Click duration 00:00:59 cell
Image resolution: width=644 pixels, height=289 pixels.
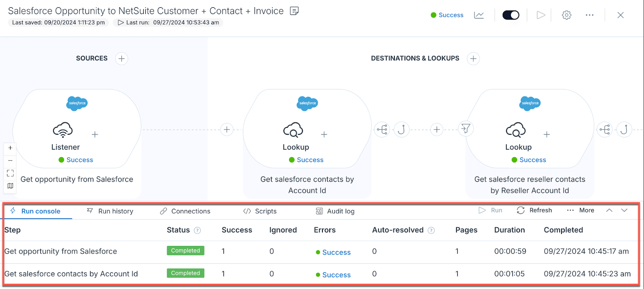[x=510, y=251]
